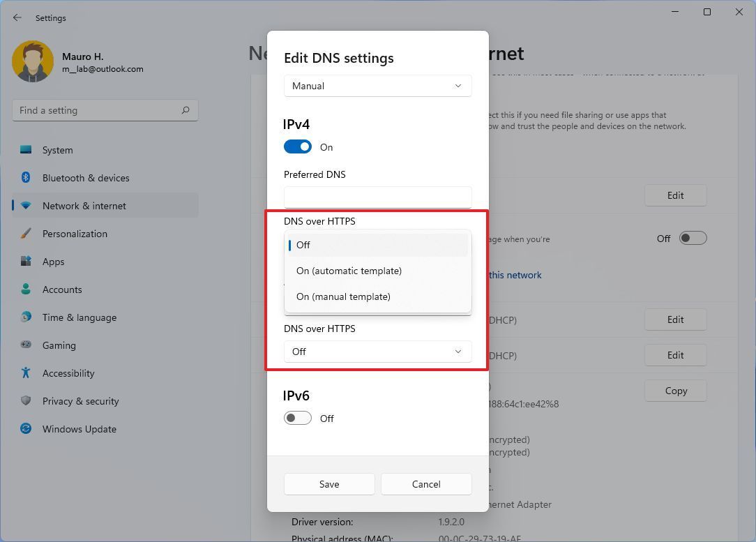Turn on the data usage toggle

693,238
